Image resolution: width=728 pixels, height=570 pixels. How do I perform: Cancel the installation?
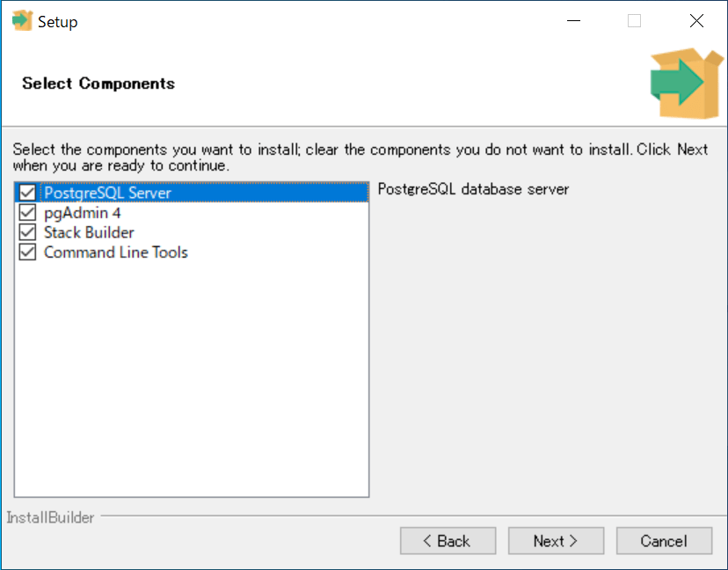click(x=664, y=541)
